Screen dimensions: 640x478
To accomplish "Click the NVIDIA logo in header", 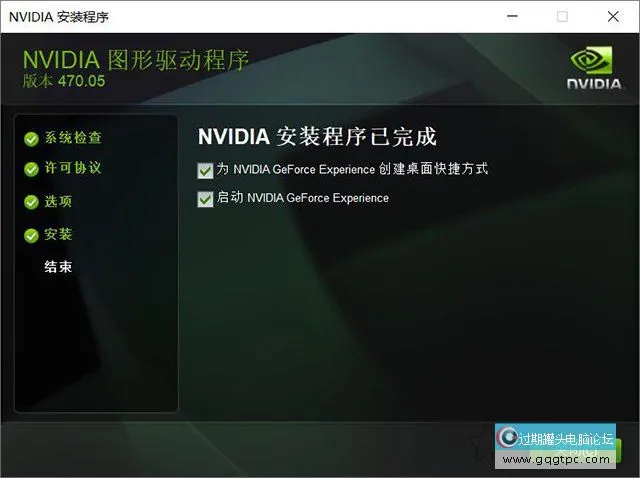I will (594, 68).
